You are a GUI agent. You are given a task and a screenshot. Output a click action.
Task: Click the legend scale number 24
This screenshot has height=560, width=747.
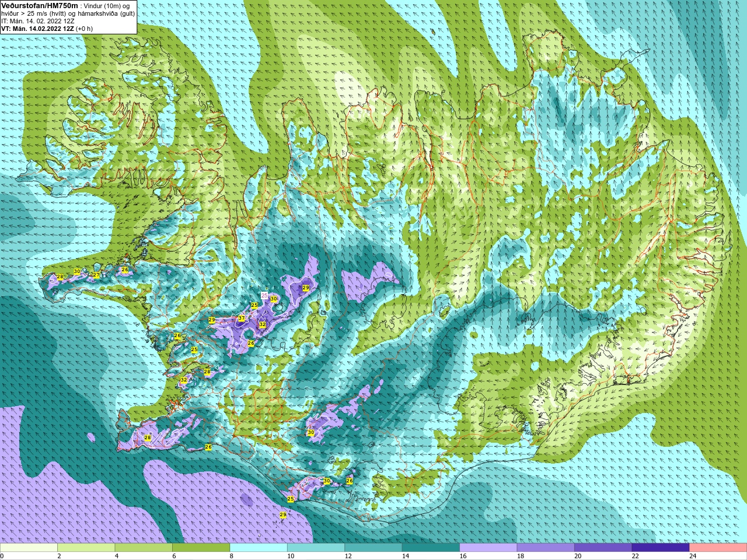point(693,556)
